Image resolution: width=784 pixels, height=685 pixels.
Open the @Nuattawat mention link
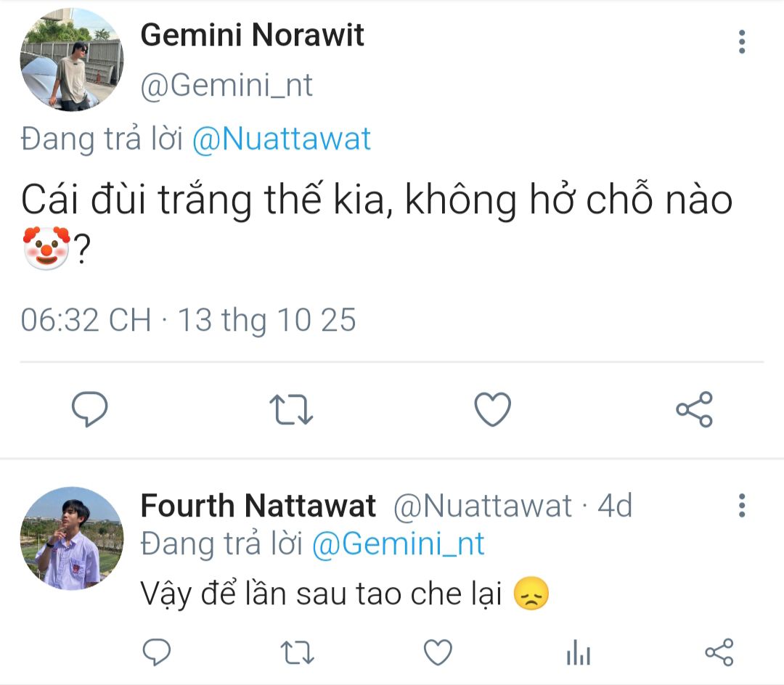point(282,139)
